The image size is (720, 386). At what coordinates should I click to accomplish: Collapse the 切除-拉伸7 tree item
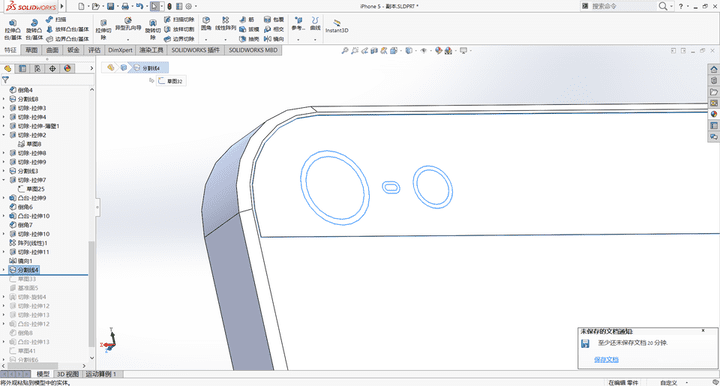[x=4, y=180]
